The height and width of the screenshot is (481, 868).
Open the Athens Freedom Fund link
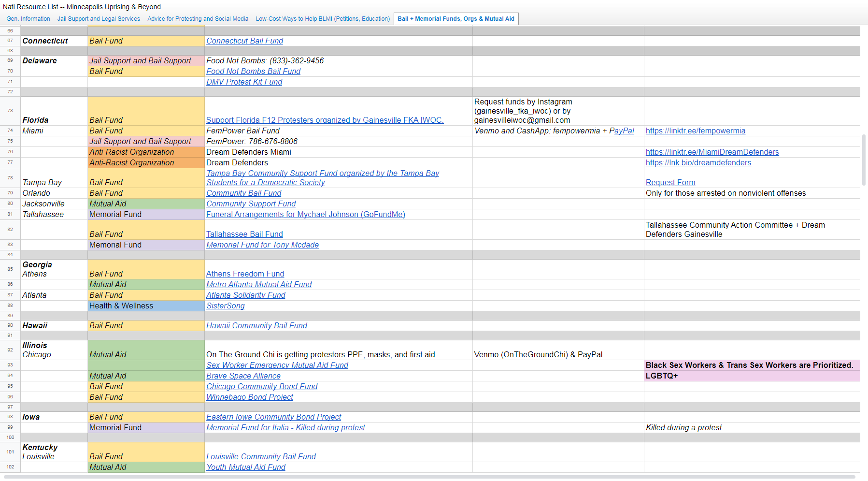click(x=245, y=274)
